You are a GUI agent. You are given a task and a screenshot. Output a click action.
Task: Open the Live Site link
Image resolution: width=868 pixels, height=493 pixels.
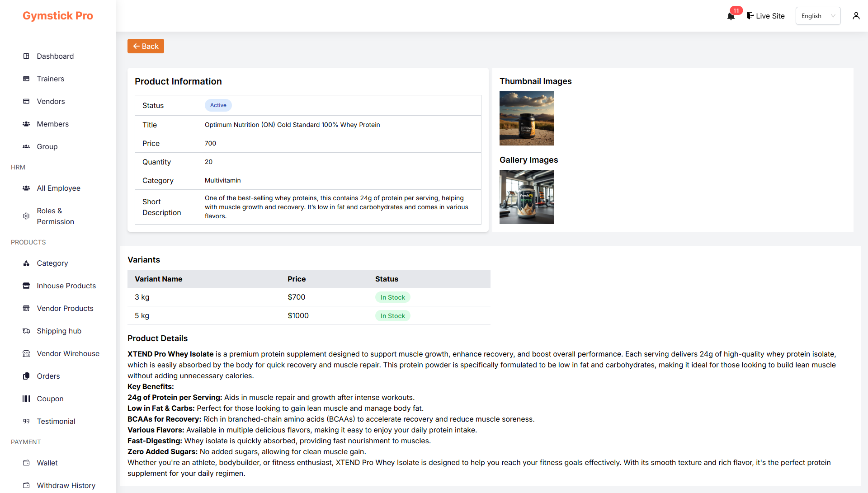[766, 16]
